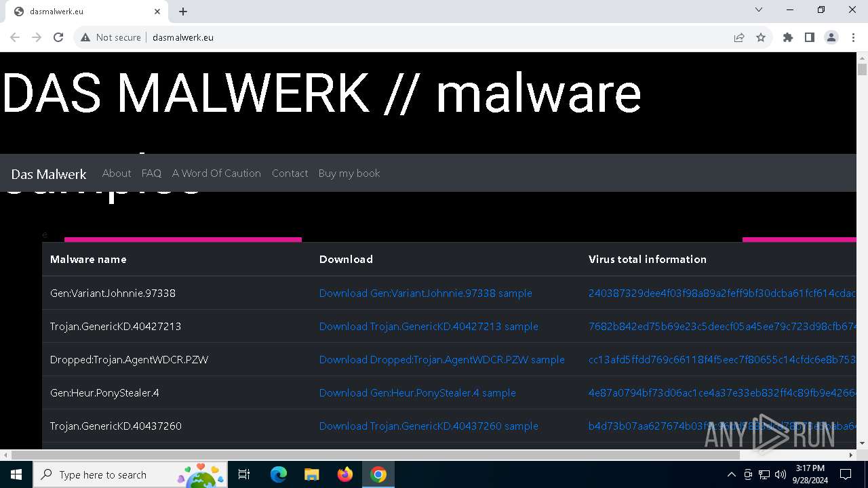
Task: Download Trojan.GenericKD.40437260 sample
Action: click(x=429, y=426)
